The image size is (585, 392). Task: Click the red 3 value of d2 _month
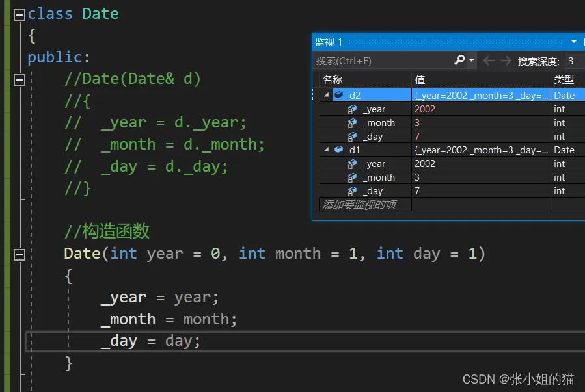pos(417,123)
